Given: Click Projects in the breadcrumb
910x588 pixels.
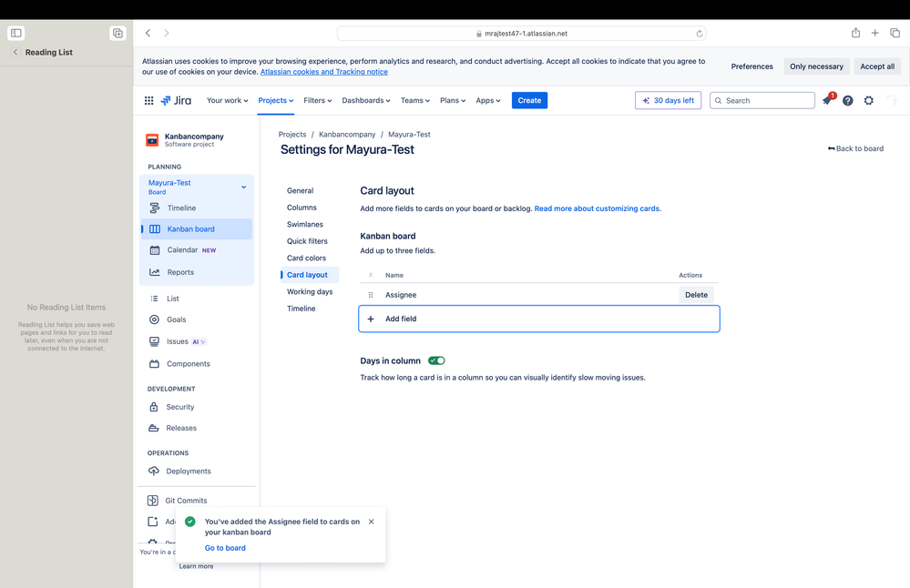Looking at the screenshot, I should 291,135.
